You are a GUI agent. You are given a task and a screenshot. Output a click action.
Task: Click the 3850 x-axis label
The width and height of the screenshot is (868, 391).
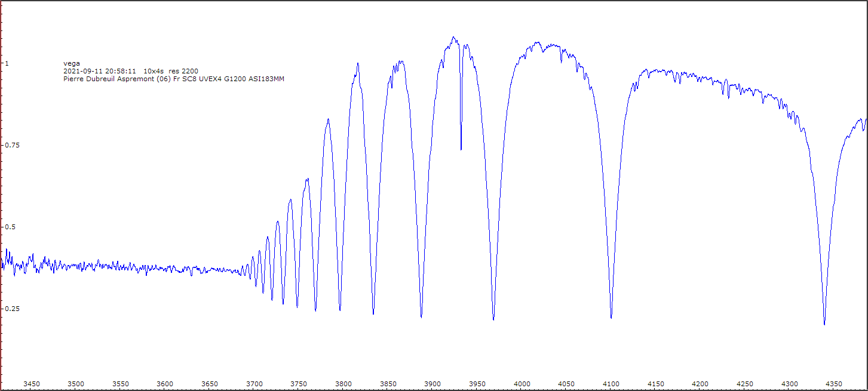pyautogui.click(x=388, y=384)
